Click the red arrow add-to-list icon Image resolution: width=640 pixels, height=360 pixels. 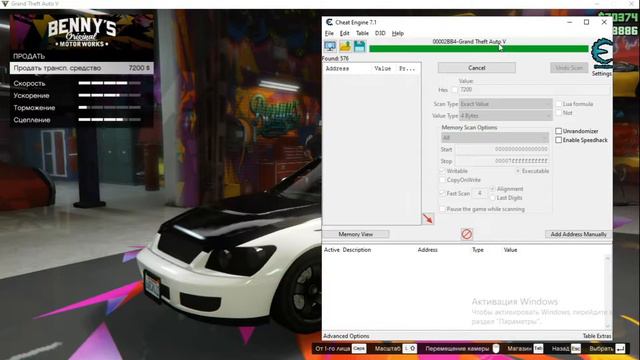pos(428,218)
